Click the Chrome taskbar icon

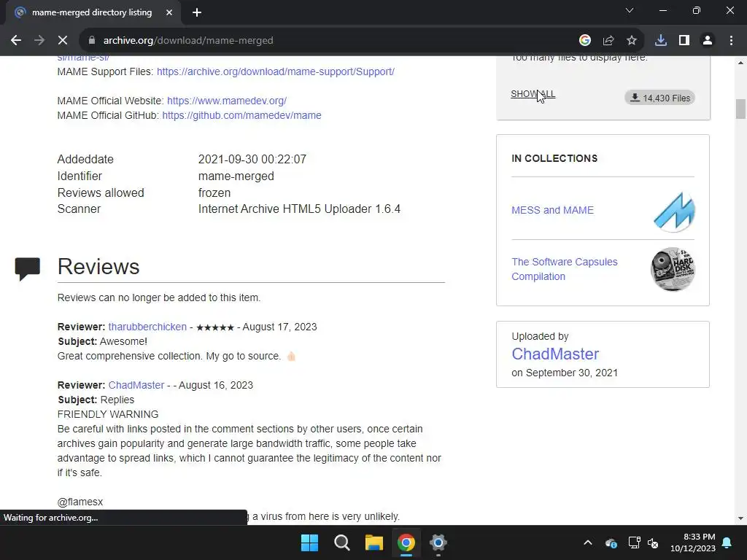tap(406, 542)
